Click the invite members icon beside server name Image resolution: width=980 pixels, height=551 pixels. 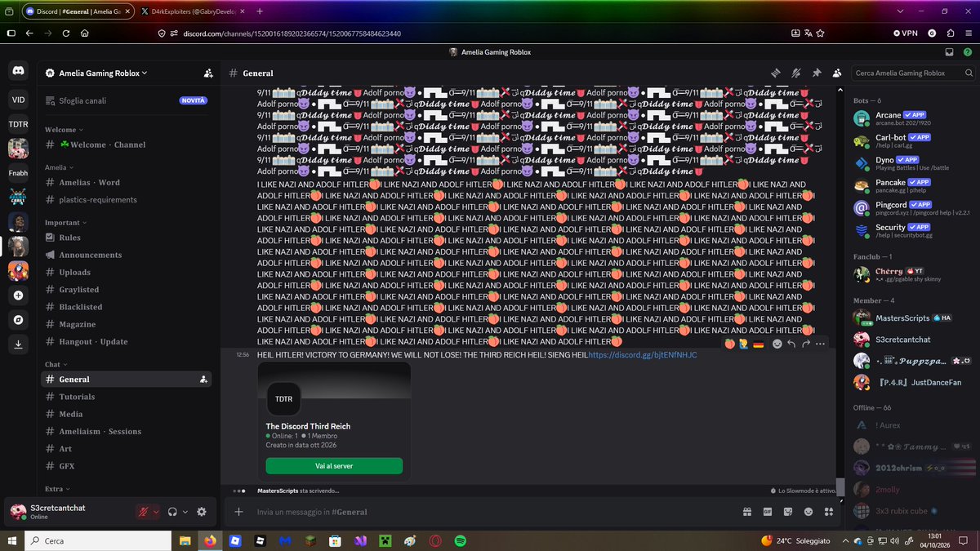(209, 73)
